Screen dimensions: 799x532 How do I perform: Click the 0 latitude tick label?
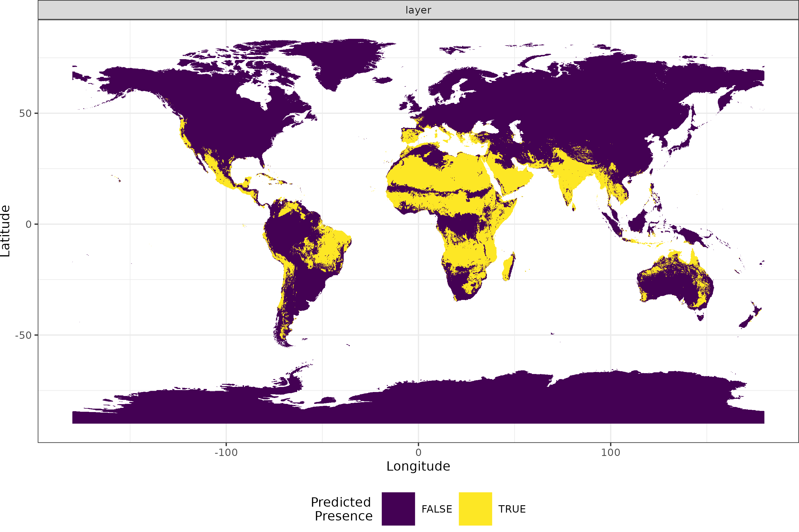pyautogui.click(x=28, y=224)
